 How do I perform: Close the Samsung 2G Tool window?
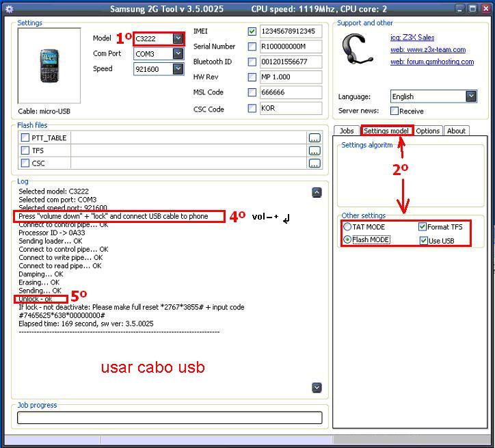point(486,9)
